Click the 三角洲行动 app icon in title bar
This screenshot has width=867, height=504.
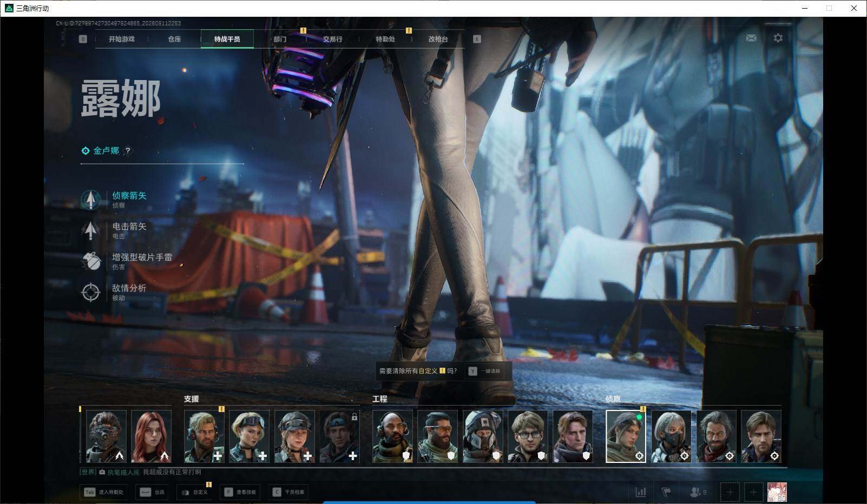pos(9,8)
